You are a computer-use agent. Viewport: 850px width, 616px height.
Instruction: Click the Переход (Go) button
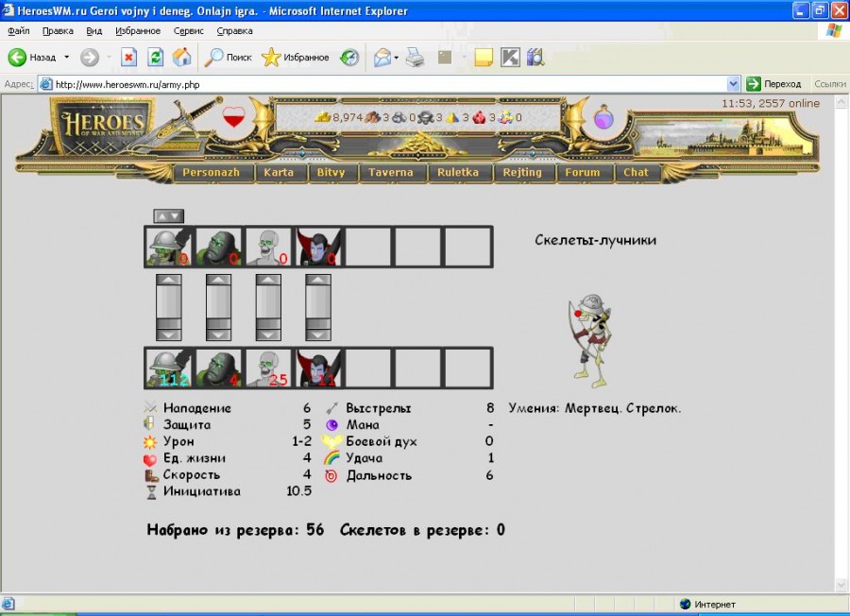click(773, 84)
